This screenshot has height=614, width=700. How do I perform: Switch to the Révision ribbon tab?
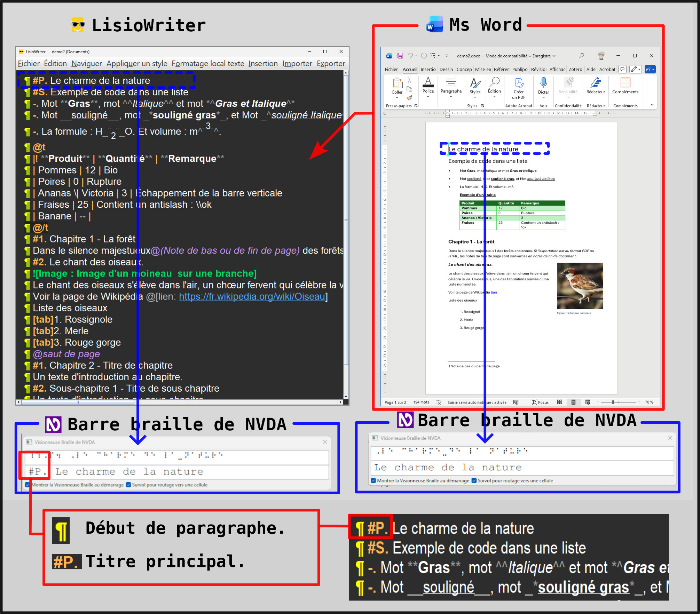point(538,70)
